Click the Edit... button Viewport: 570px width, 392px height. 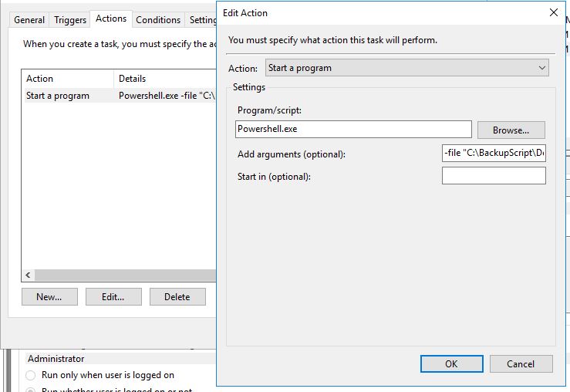pyautogui.click(x=113, y=297)
